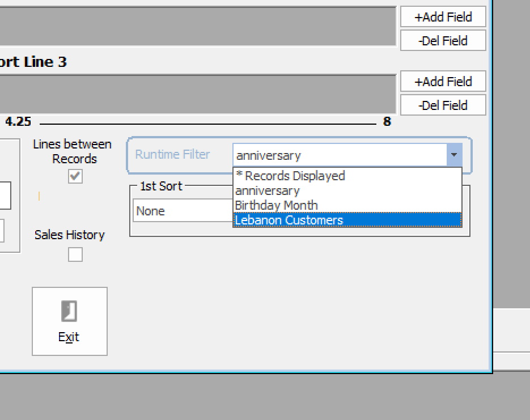The height and width of the screenshot is (420, 530).
Task: Click the door icon on the Exit button
Action: [69, 311]
